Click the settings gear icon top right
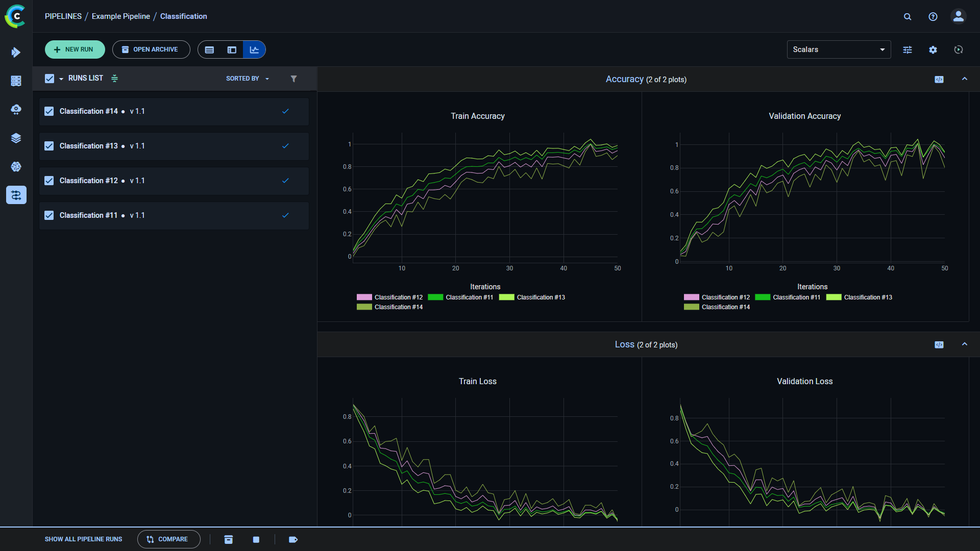The height and width of the screenshot is (551, 980). 933,49
